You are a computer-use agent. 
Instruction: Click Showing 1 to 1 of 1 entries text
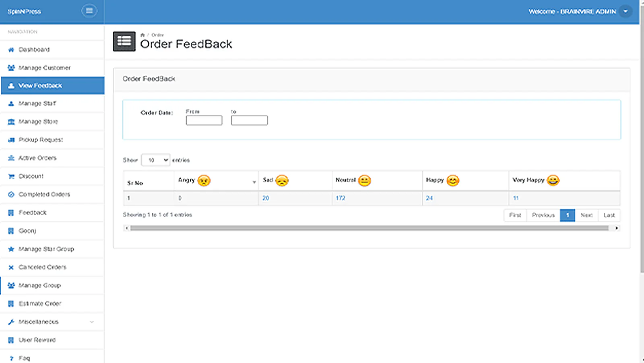point(157,215)
